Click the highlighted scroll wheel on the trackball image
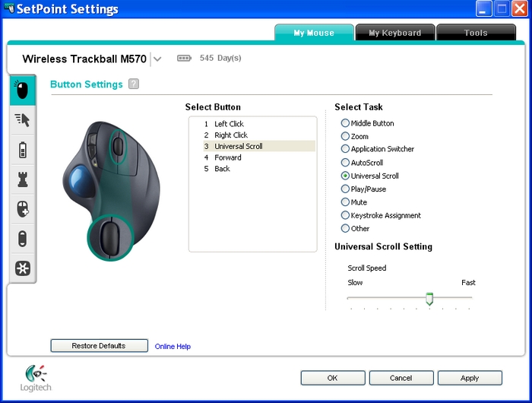 click(118, 146)
